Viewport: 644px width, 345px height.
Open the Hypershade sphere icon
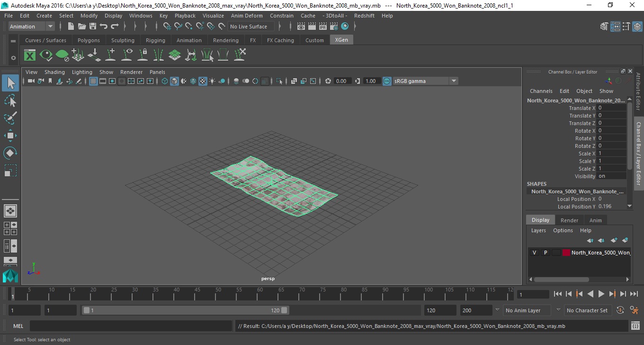(345, 27)
